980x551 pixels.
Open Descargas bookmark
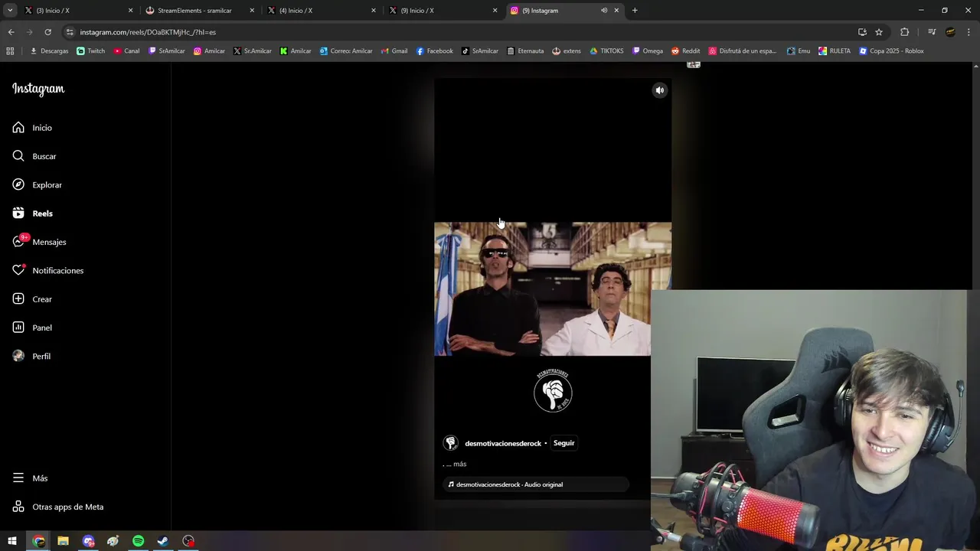(49, 51)
